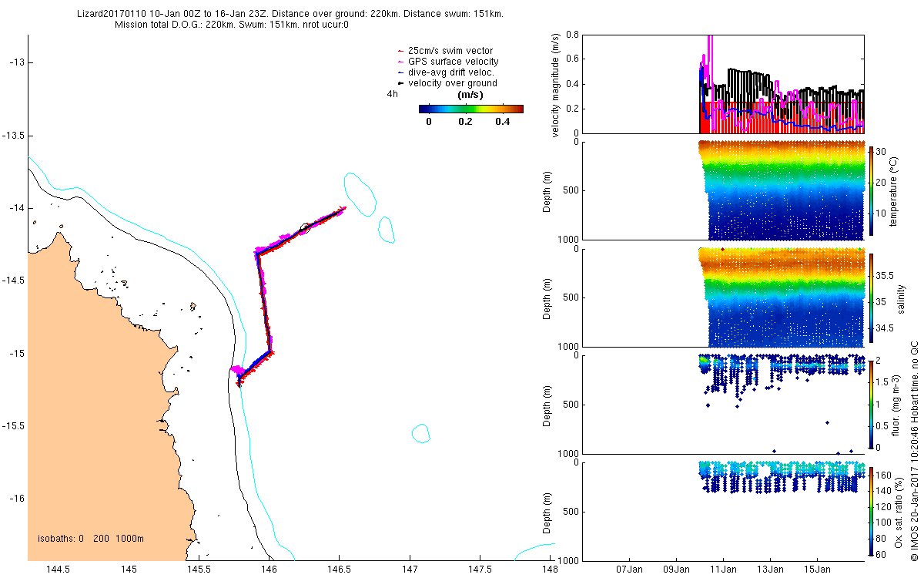Click the velocity color scale bar
The image size is (924, 578).
471,109
